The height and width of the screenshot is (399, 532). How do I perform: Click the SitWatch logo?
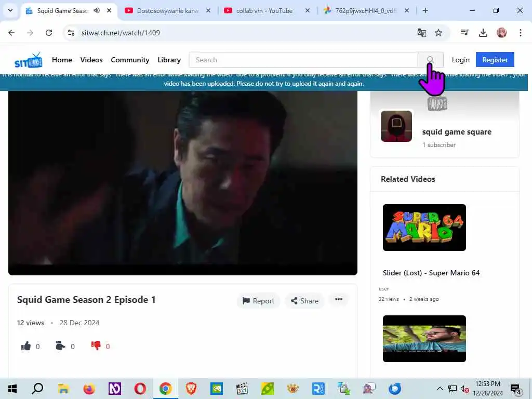click(x=29, y=60)
